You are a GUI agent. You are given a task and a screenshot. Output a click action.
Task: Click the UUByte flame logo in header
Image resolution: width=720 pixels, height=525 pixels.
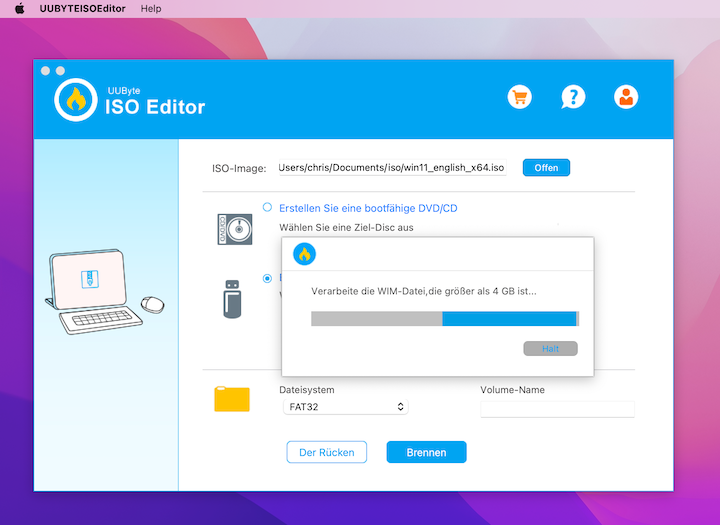click(76, 100)
